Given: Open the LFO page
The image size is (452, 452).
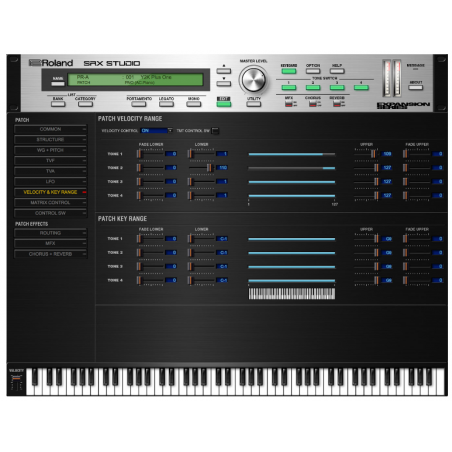Looking at the screenshot, I should click(50, 182).
